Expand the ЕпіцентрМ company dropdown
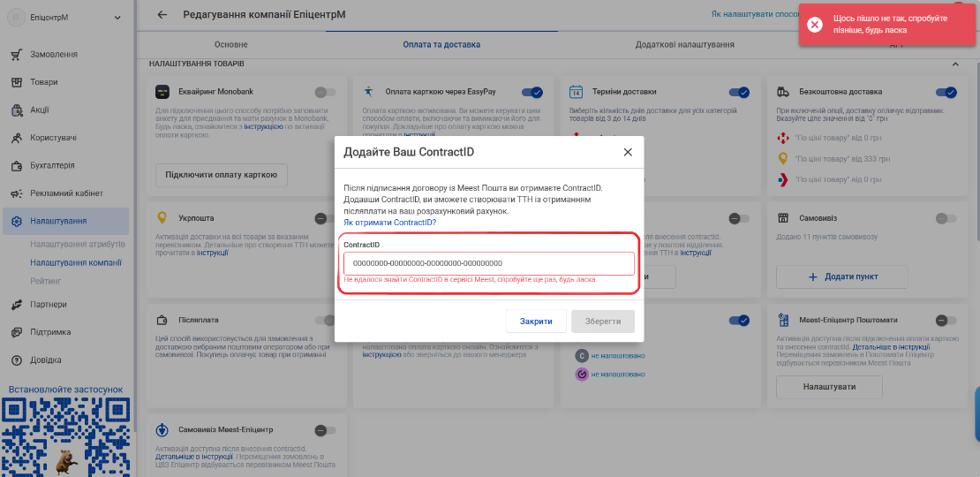Viewport: 980px width, 477px height. click(x=117, y=18)
